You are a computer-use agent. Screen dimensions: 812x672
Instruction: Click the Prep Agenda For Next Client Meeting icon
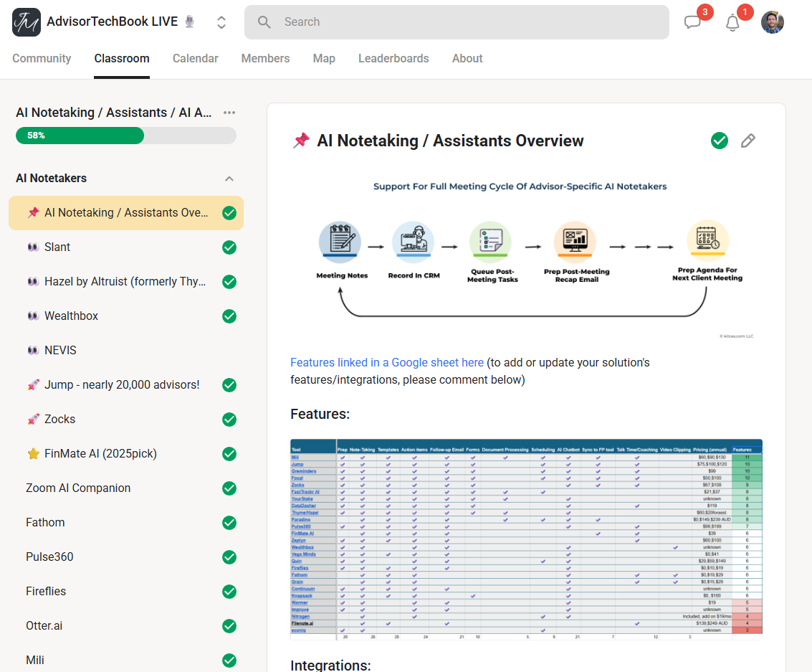707,241
